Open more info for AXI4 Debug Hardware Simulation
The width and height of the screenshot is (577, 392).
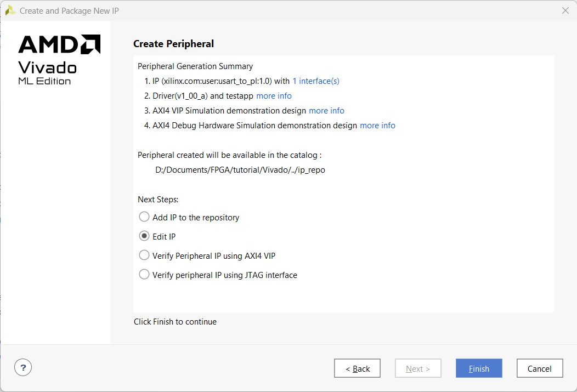tap(377, 126)
